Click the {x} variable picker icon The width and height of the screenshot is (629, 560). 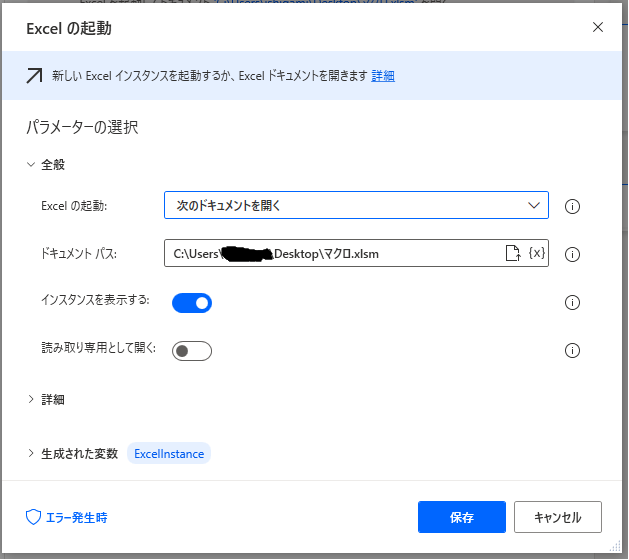pos(536,254)
